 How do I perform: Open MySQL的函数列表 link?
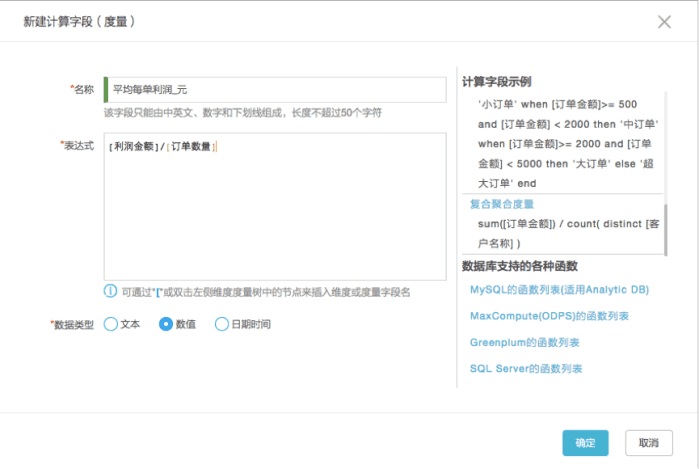pyautogui.click(x=559, y=290)
